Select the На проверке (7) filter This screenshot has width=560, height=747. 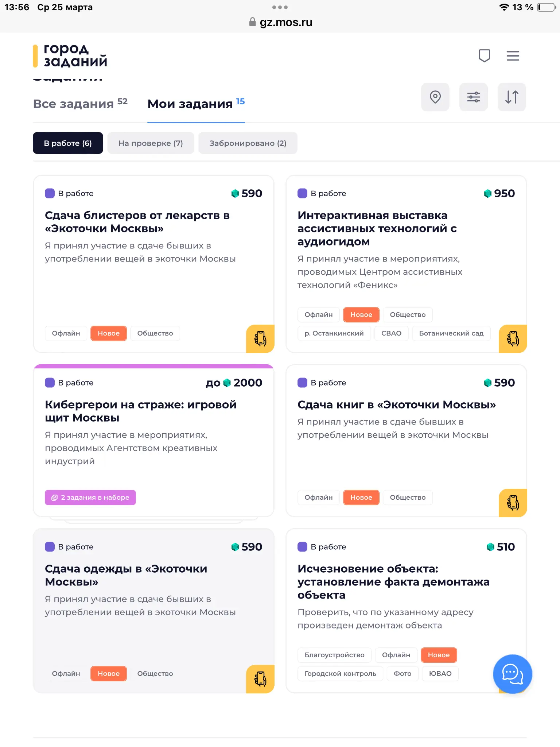click(x=151, y=143)
